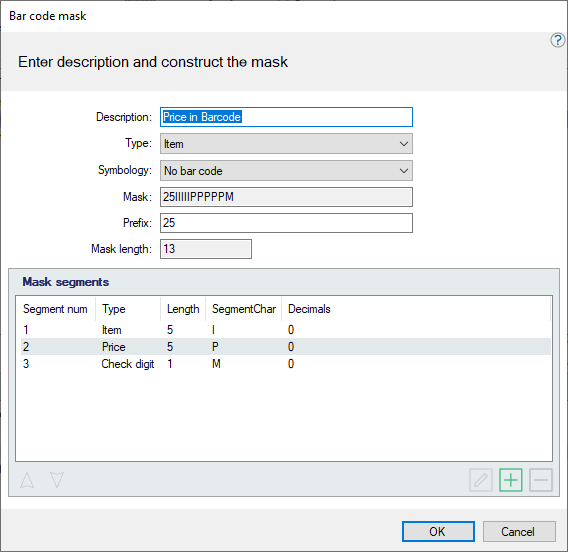Screen dimensions: 568x552
Task: Add a new mask segment
Action: (510, 480)
